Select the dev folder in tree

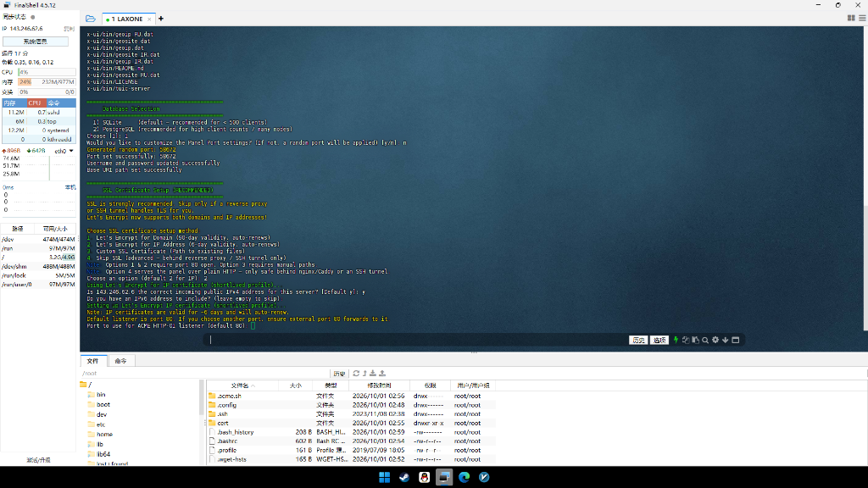tap(97, 414)
